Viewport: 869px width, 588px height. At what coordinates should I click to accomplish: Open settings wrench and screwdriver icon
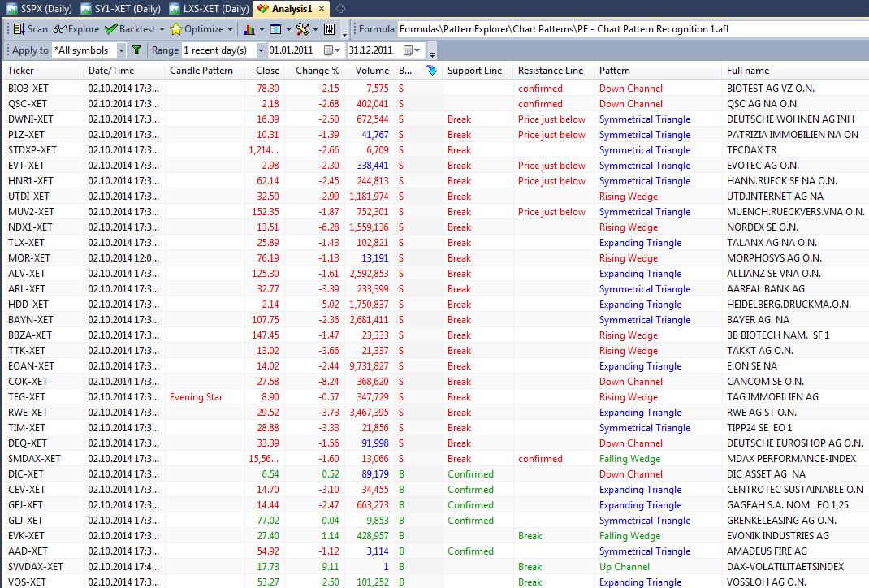pyautogui.click(x=302, y=29)
